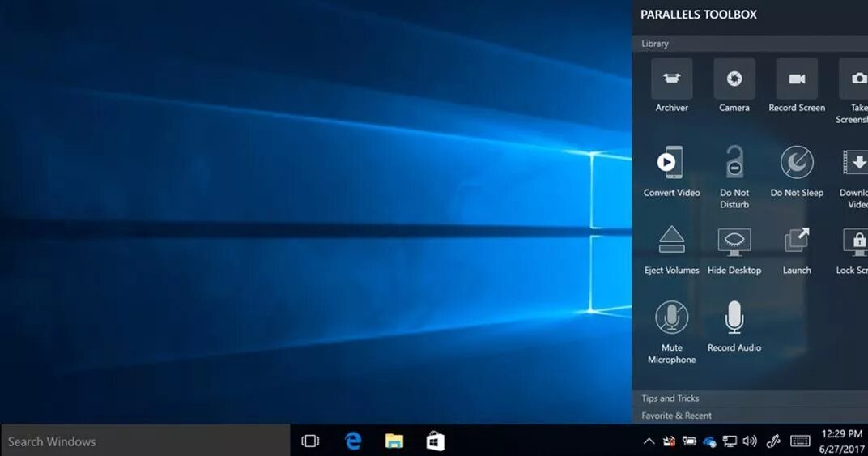Click the volume speaker tray icon
Screen dimensions: 868x456
coord(750,441)
